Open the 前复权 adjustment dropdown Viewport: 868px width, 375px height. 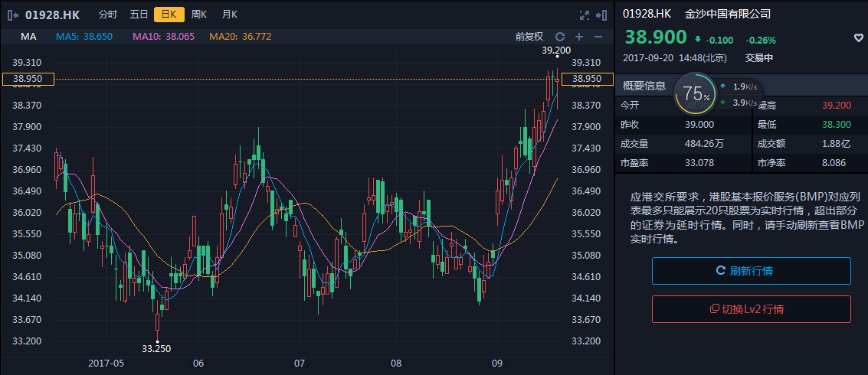[529, 37]
